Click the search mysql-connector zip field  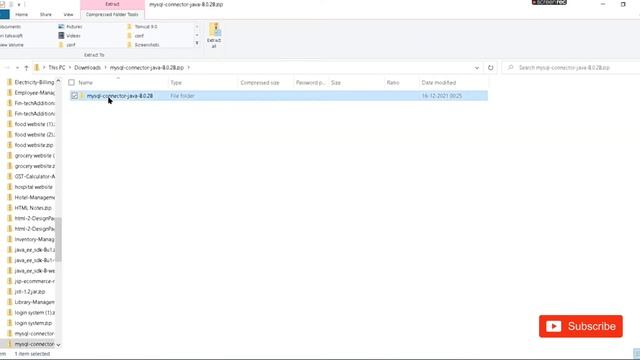(x=571, y=68)
